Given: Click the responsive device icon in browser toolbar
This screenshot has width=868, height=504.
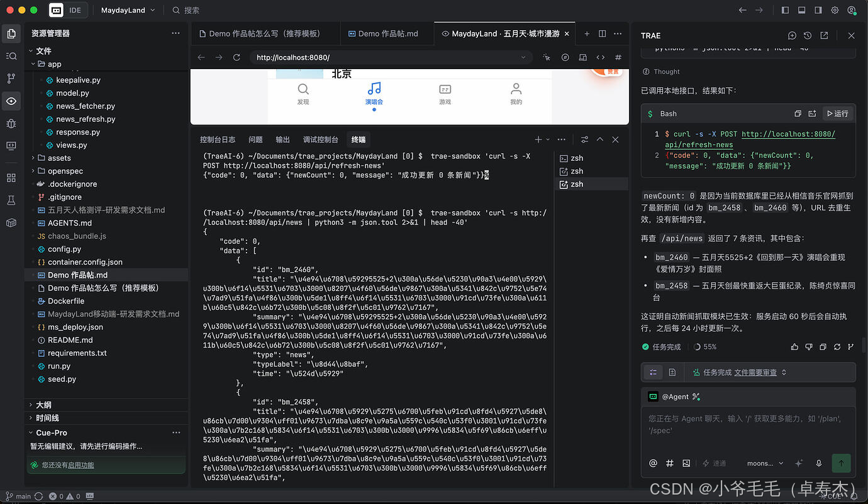Looking at the screenshot, I should tap(582, 57).
